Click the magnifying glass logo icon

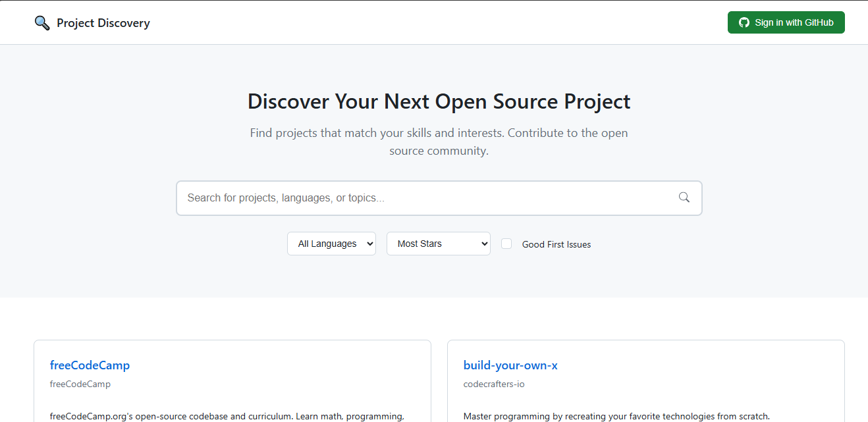tap(42, 23)
